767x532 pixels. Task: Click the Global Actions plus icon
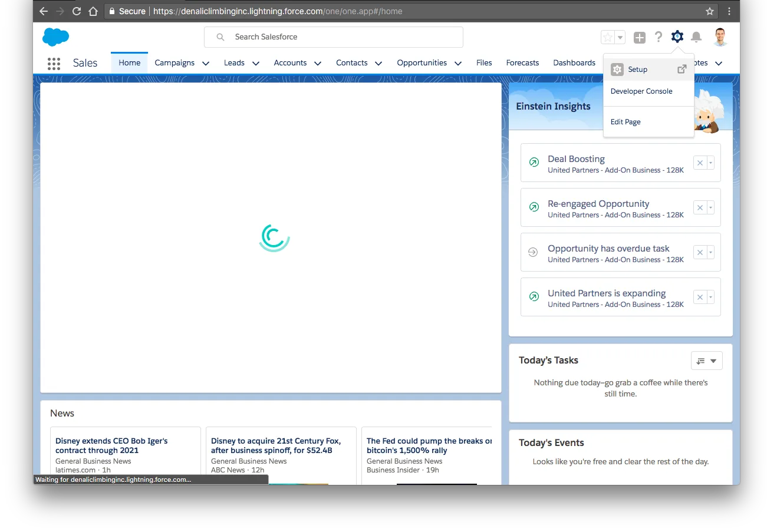pos(640,37)
